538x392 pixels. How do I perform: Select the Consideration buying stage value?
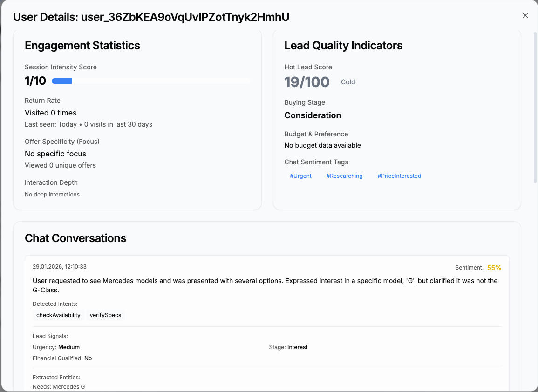[313, 115]
